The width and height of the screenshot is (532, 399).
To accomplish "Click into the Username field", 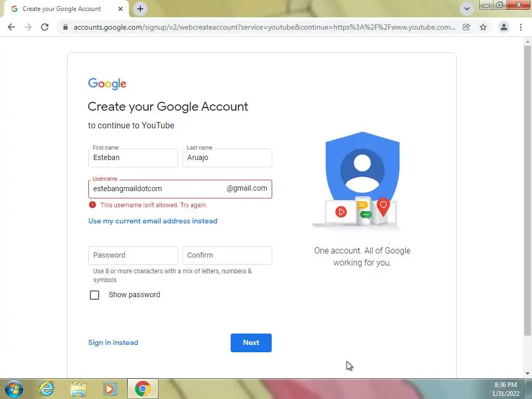I will (180, 189).
